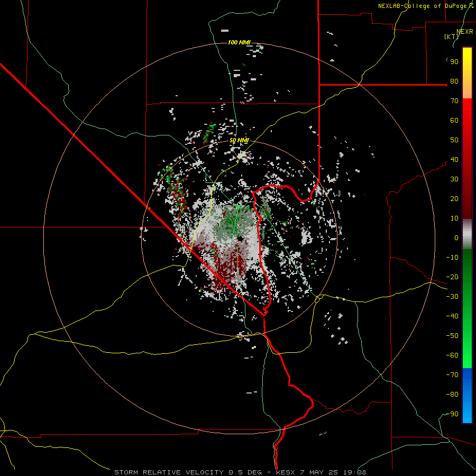Pick the gray zero-velocity segment of the color bar
Viewport: 476px width, 476px height.
[467, 234]
